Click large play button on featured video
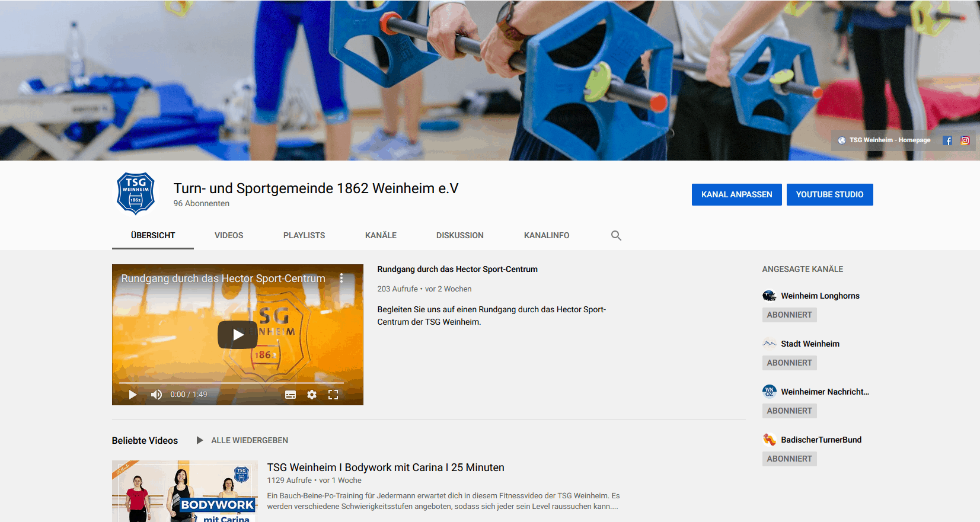980x522 pixels. click(x=238, y=335)
